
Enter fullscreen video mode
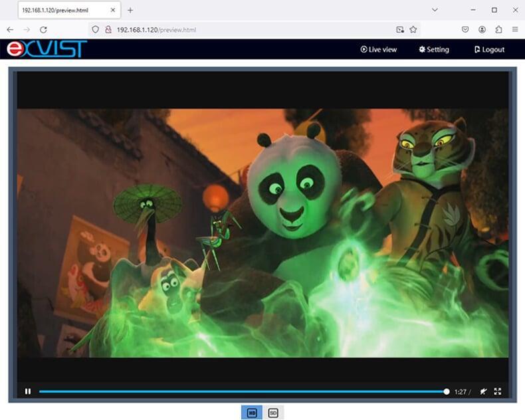coord(498,391)
